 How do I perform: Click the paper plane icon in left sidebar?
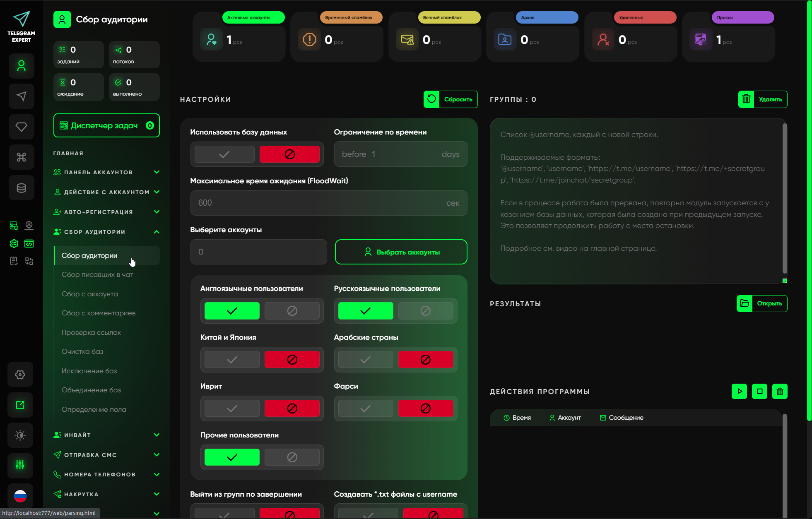pos(21,96)
